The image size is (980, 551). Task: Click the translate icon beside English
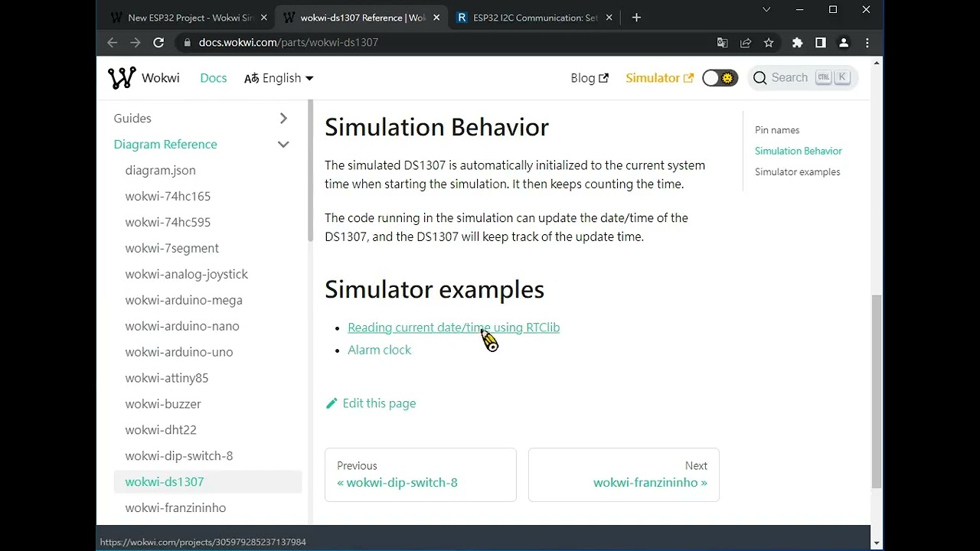pyautogui.click(x=251, y=78)
